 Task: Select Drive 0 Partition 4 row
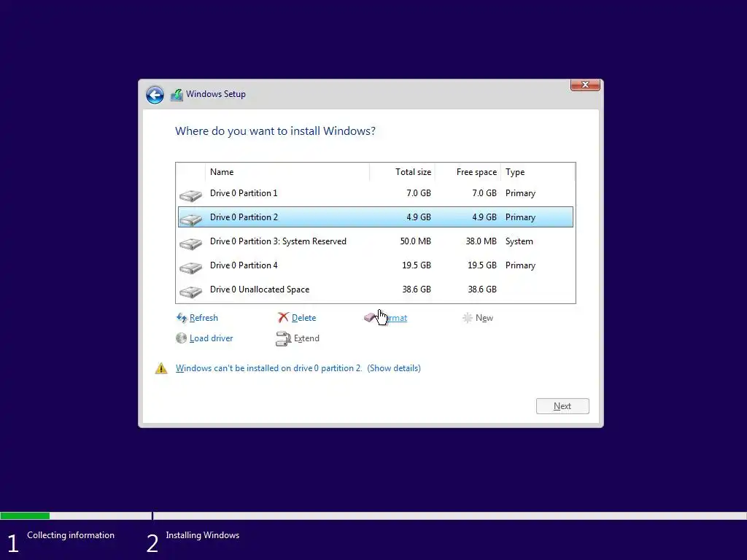pos(376,265)
